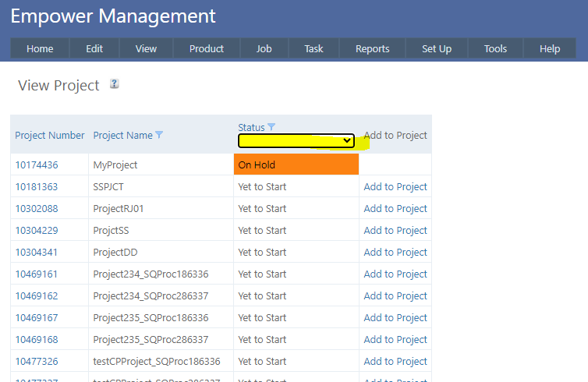
Task: Open the Tools menu
Action: tap(495, 48)
